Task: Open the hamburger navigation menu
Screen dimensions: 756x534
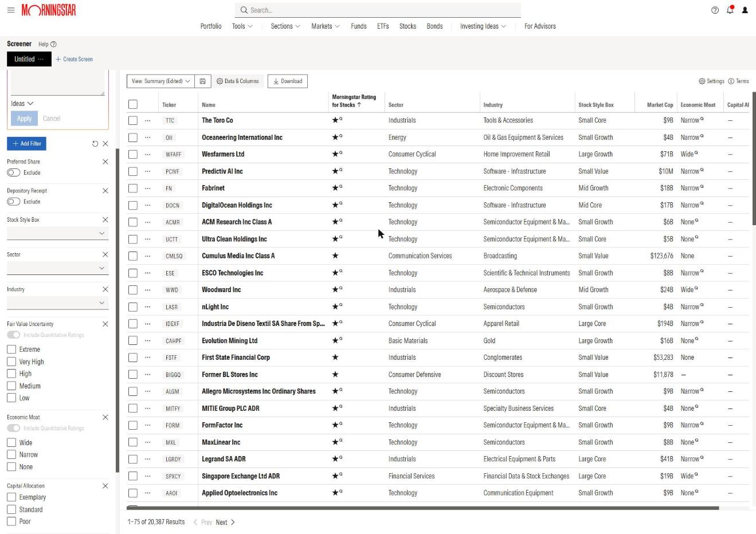Action: pyautogui.click(x=11, y=10)
